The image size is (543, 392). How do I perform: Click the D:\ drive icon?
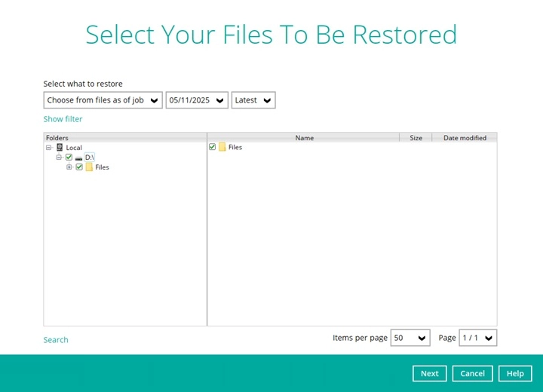pos(78,158)
